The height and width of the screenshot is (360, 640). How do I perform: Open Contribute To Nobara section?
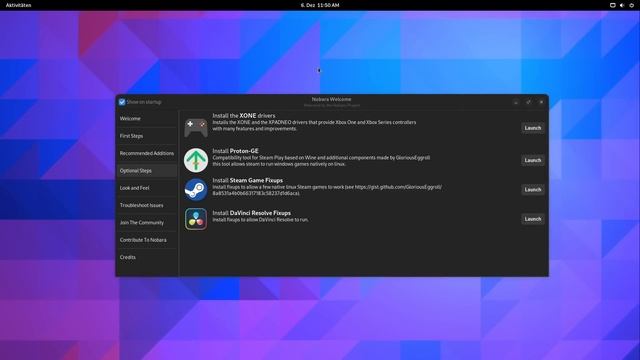pos(147,240)
